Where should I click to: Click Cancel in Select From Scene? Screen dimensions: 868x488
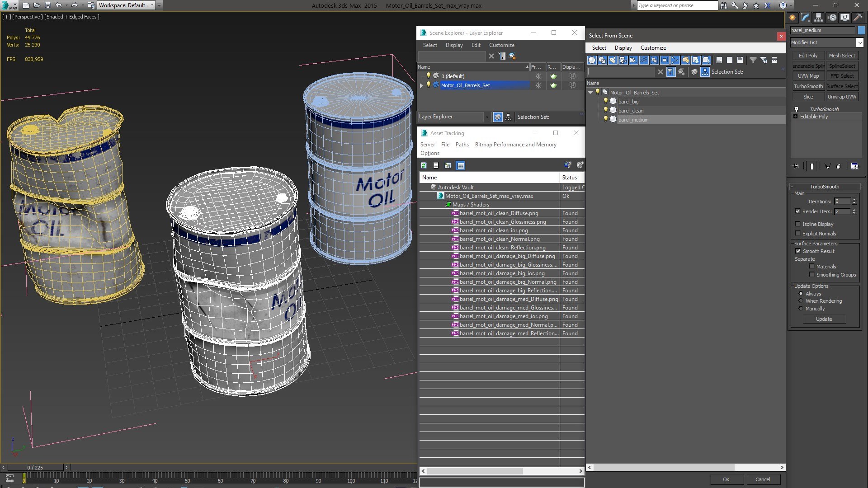(x=763, y=479)
